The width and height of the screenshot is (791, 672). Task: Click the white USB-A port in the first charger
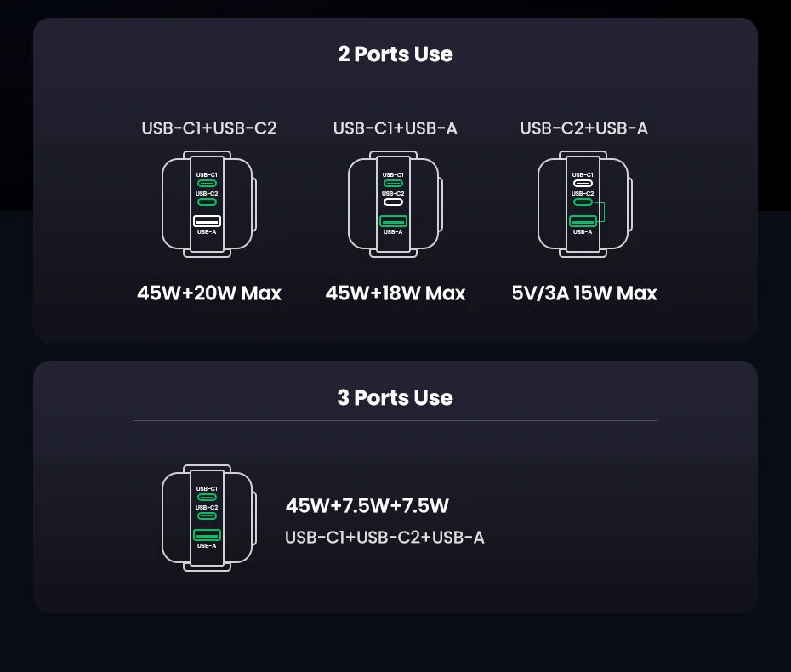[x=207, y=221]
